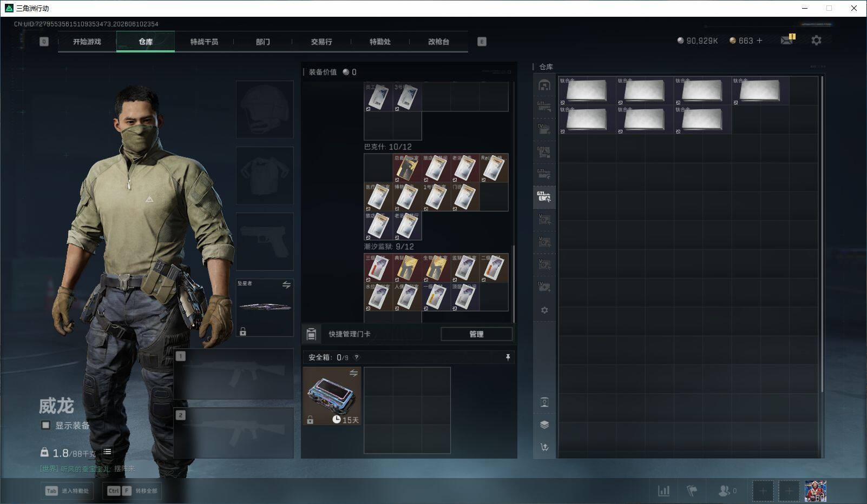Invite a teammate to first empty squad slot

point(763,491)
